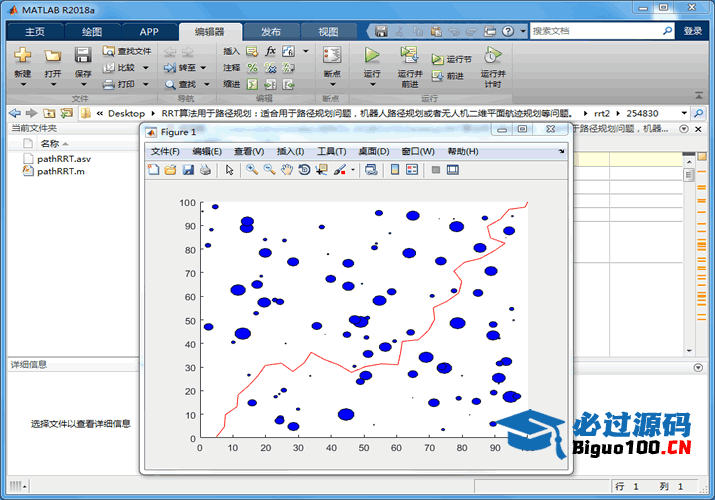The width and height of the screenshot is (715, 500).
Task: Click the help question mark icon
Action: tap(508, 31)
